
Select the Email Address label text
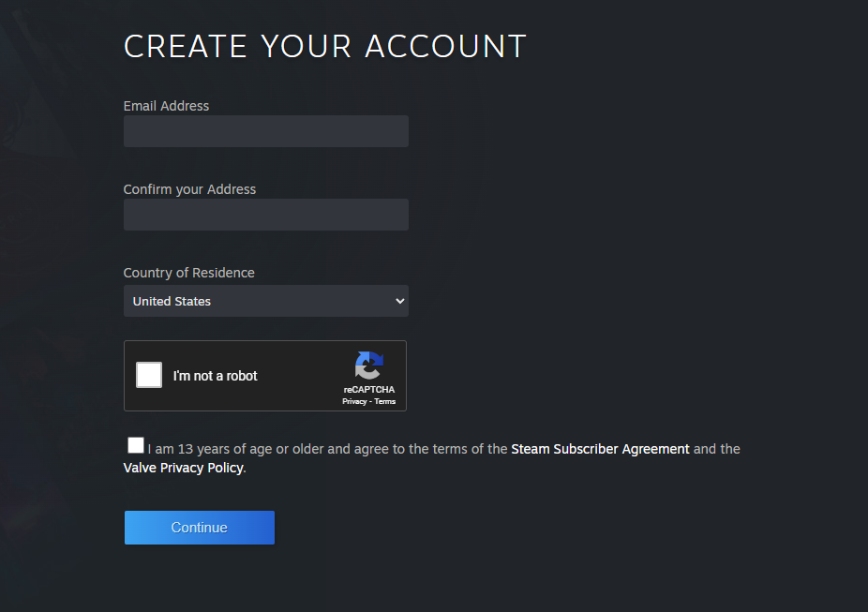[x=166, y=106]
